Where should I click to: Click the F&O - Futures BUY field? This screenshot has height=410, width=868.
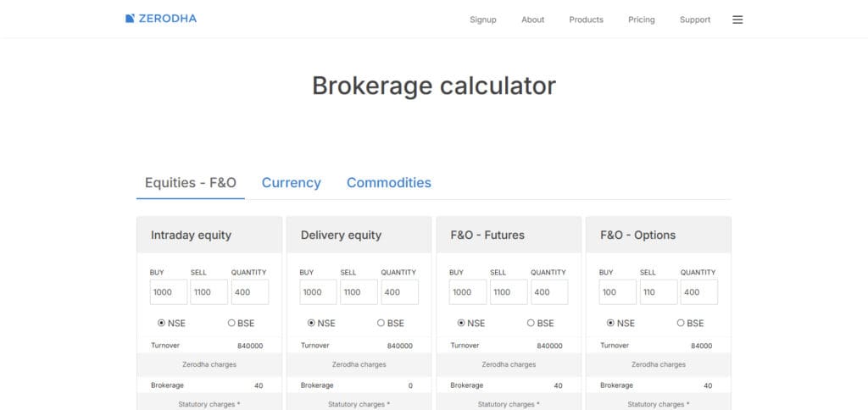(x=468, y=292)
